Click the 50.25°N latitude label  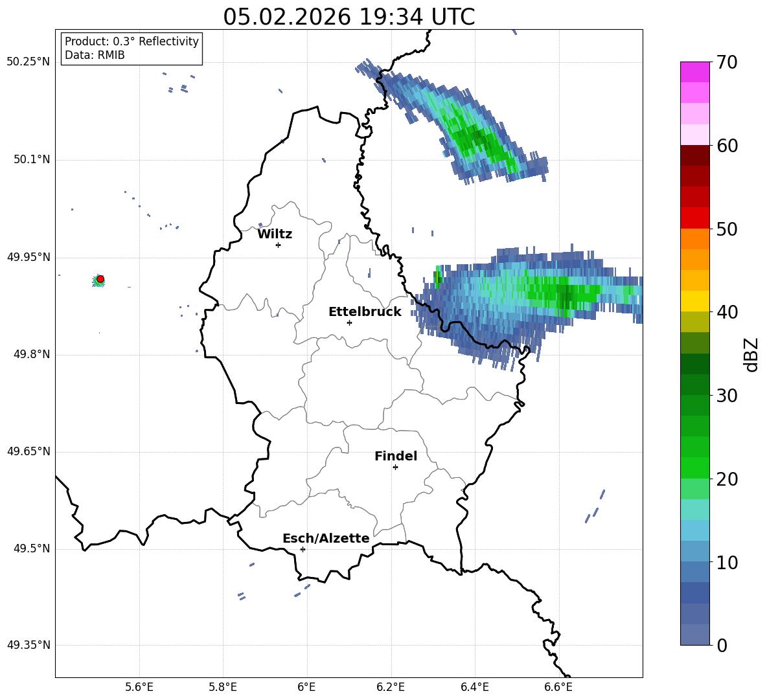coord(29,62)
